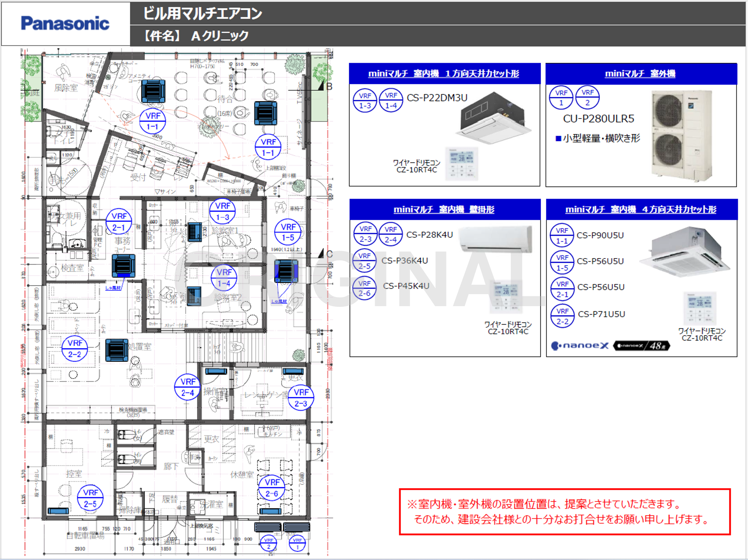Click the VRF 1 circle in the 室外機 legend

[x=561, y=97]
